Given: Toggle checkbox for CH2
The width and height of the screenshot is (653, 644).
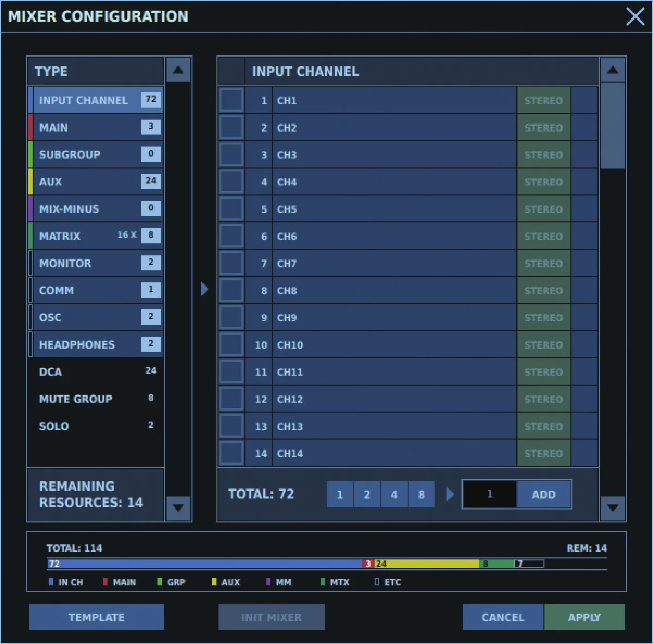Looking at the screenshot, I should click(x=231, y=128).
